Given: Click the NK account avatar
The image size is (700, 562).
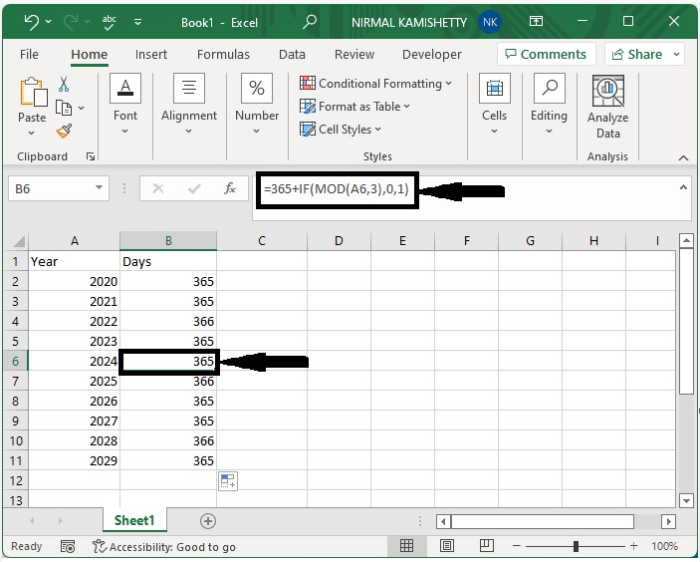Looking at the screenshot, I should [490, 22].
